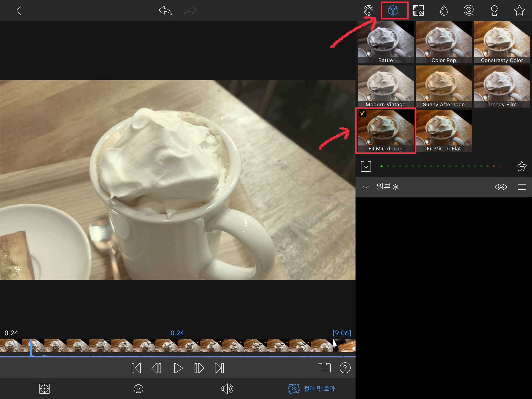Select the blur droplet icon
Image resolution: width=532 pixels, height=399 pixels.
tap(444, 11)
